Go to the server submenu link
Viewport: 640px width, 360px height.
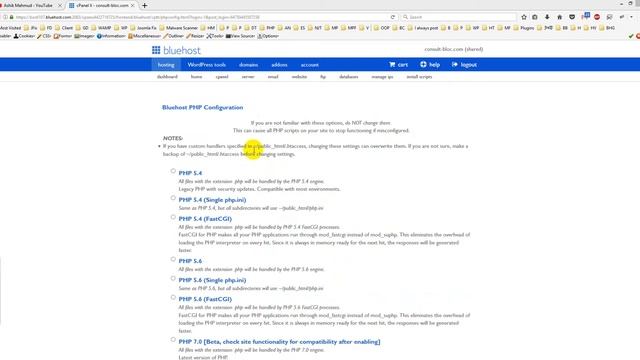click(x=248, y=77)
